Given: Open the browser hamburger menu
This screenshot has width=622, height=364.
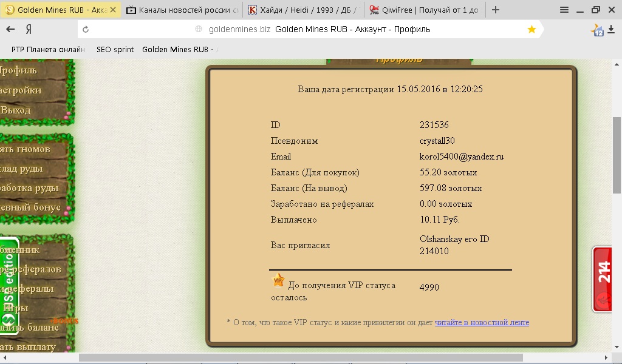Looking at the screenshot, I should point(564,10).
